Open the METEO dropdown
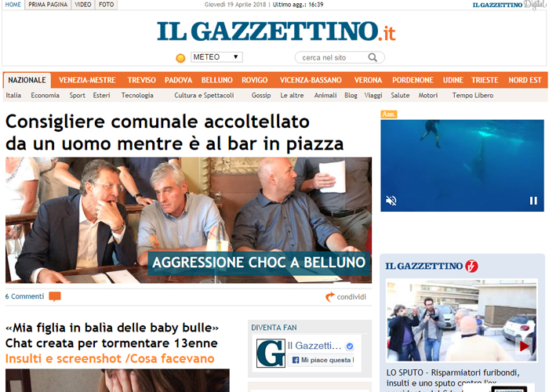 point(216,57)
